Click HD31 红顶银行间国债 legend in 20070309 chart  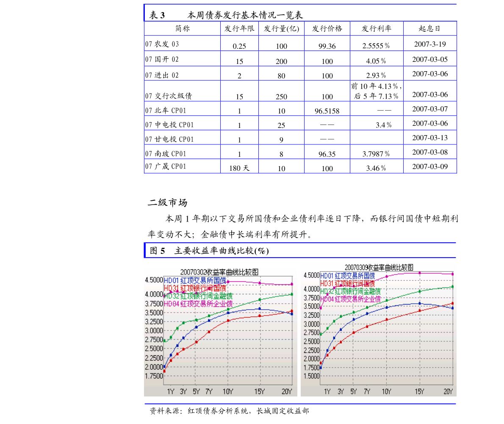(347, 283)
